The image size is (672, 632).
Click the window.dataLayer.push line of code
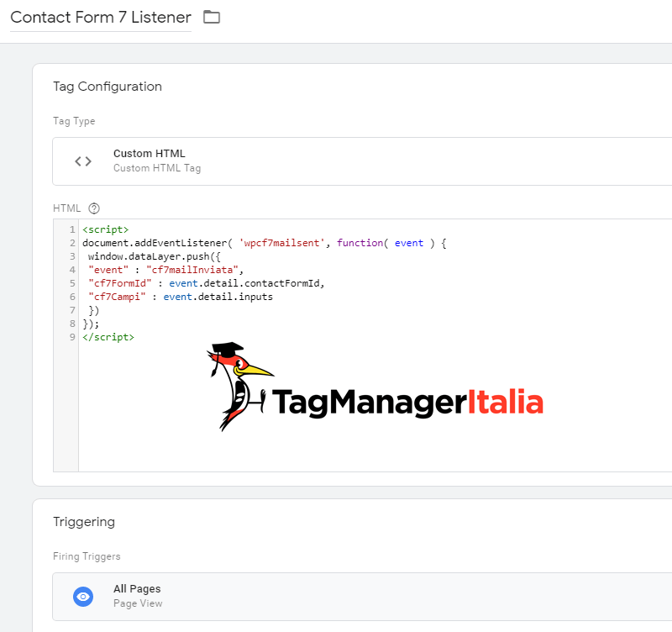[155, 256]
